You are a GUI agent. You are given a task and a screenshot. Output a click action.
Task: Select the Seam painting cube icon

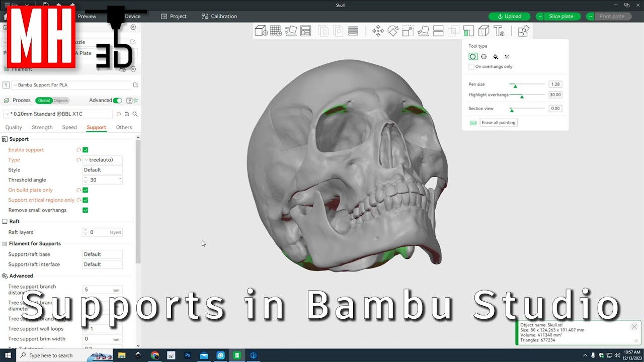484,31
